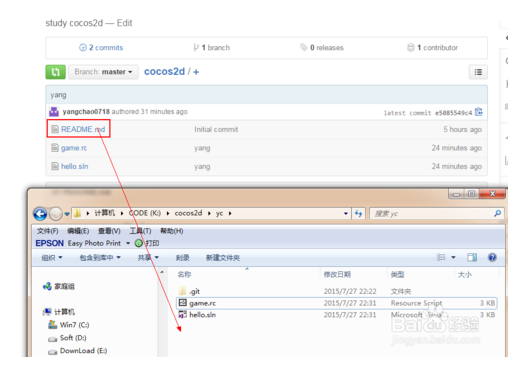Click the plus icon to create new file
Screen dimensions: 530x388
(x=196, y=72)
